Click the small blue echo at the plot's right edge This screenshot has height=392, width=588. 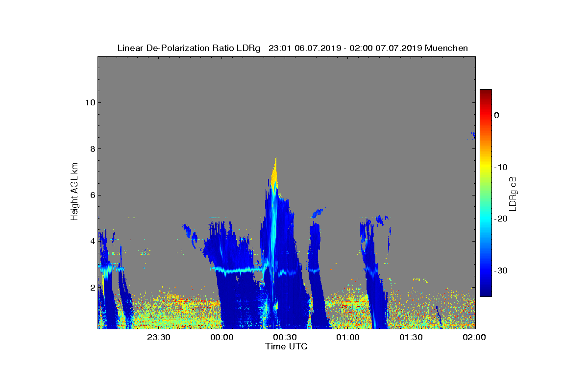point(473,135)
